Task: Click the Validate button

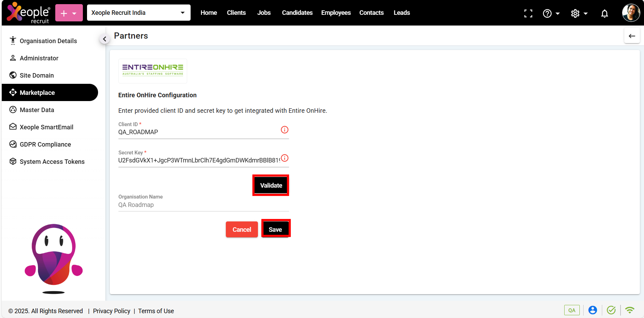Action: (271, 185)
